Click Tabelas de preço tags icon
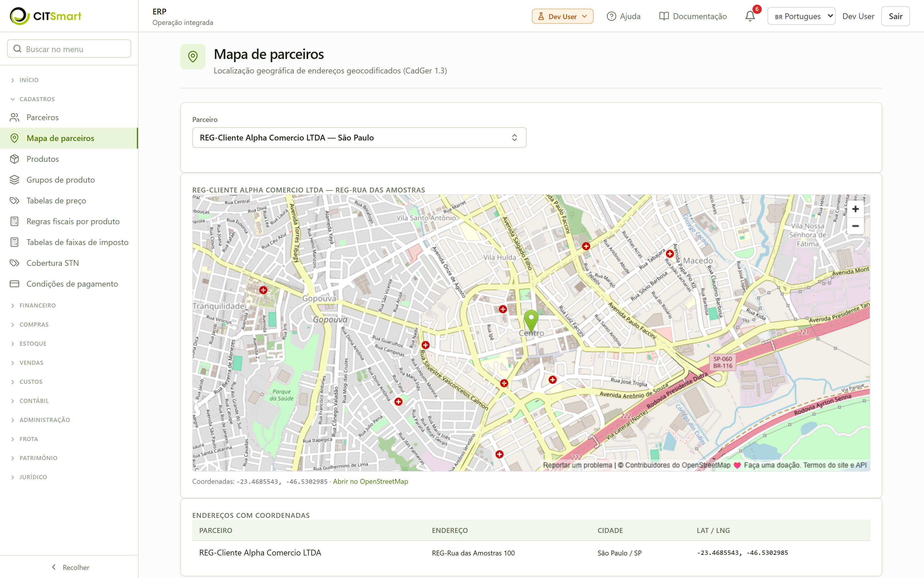Image resolution: width=924 pixels, height=578 pixels. [14, 201]
